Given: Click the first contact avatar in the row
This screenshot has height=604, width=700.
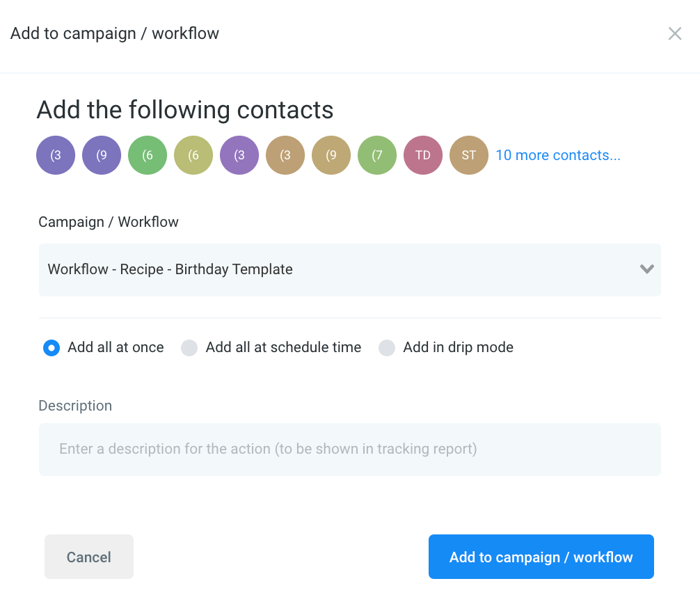Looking at the screenshot, I should click(x=56, y=155).
